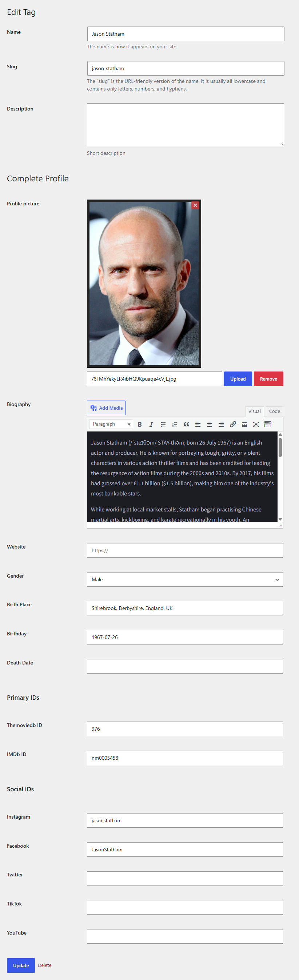This screenshot has height=980, width=299.
Task: Open the Gender dropdown
Action: [185, 579]
